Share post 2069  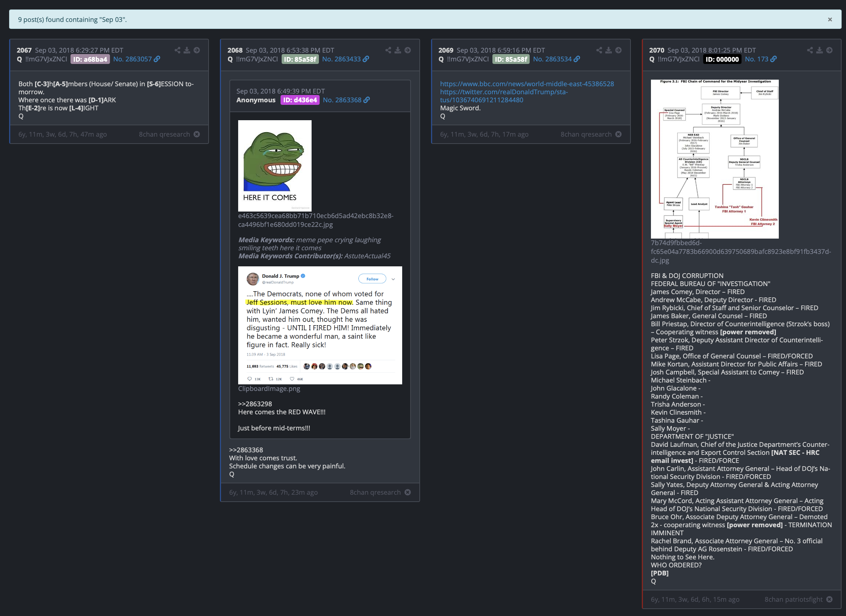(x=599, y=50)
